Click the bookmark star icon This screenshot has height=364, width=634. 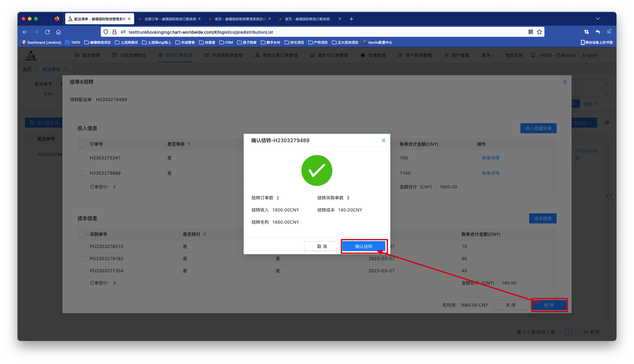(x=539, y=32)
